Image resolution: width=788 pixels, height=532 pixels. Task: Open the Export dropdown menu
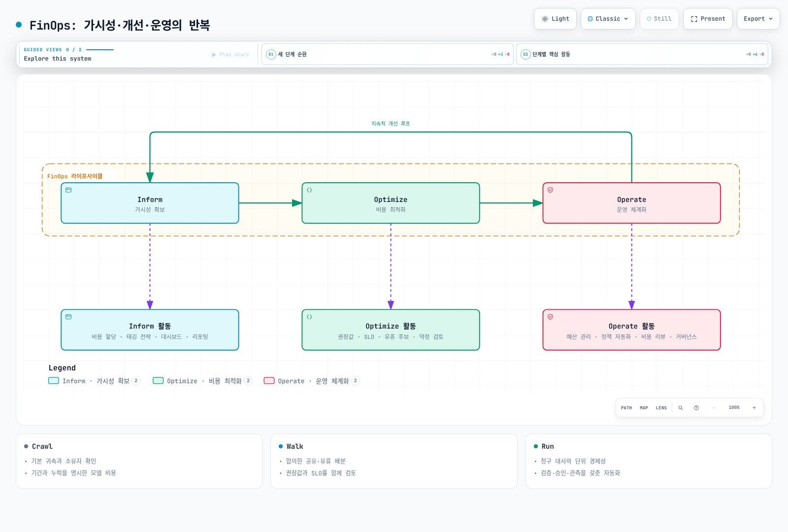758,19
